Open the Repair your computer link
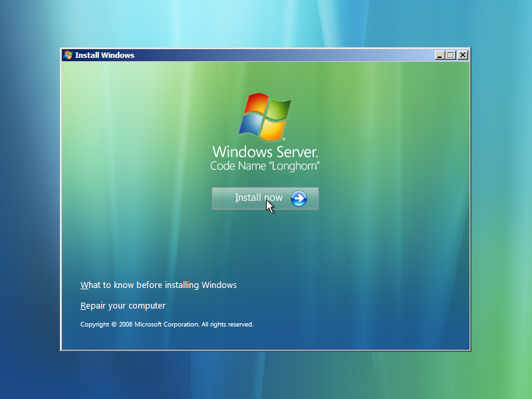 click(x=123, y=306)
